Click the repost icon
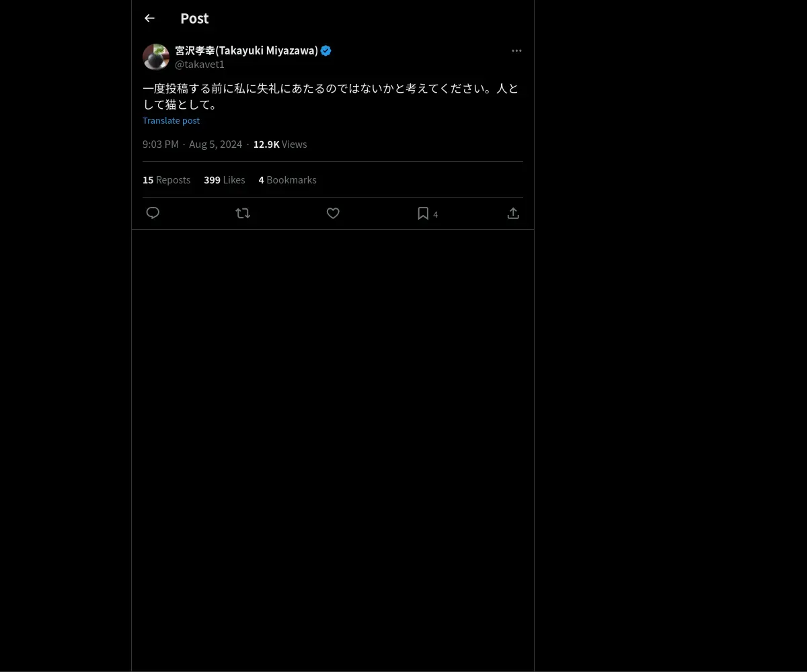This screenshot has width=807, height=672. point(243,213)
